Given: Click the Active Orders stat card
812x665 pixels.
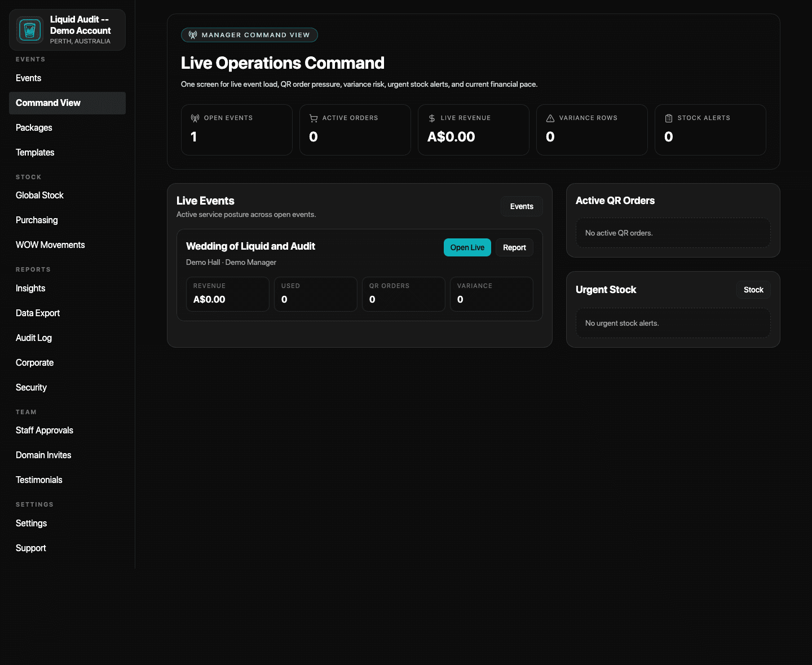Looking at the screenshot, I should point(355,130).
